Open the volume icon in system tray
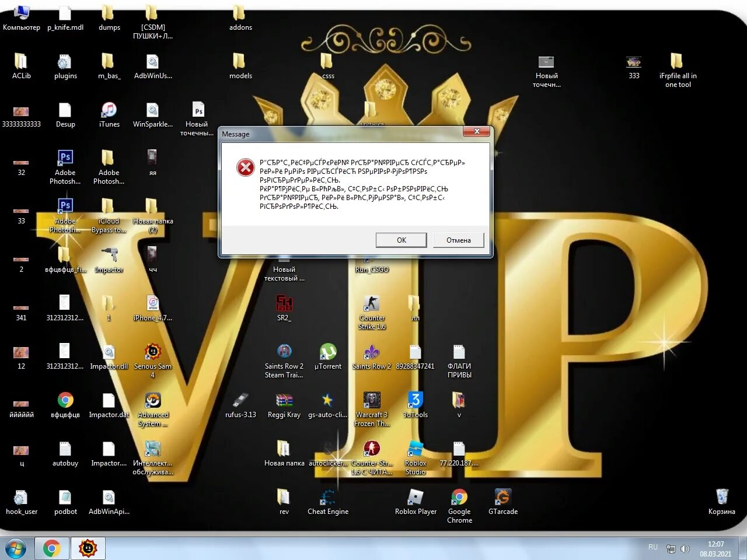Viewport: 747px width, 560px height. coord(685,549)
